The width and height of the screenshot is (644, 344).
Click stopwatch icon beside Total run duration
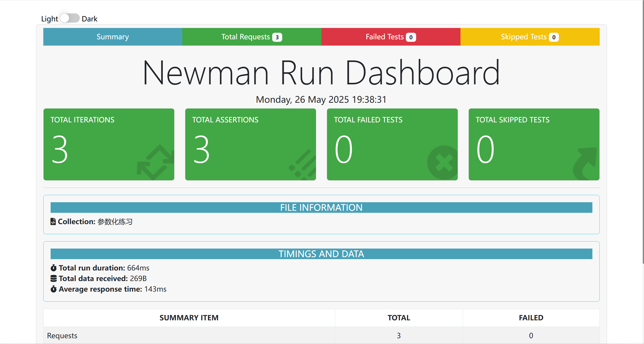[x=53, y=268]
